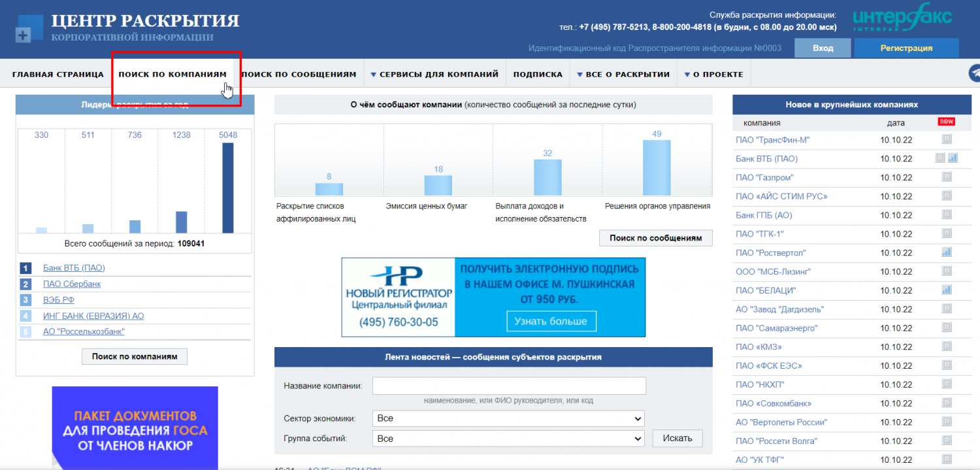Open document icon for ПАО "ТрансФин-М" row
The width and height of the screenshot is (980, 470).
click(x=946, y=139)
